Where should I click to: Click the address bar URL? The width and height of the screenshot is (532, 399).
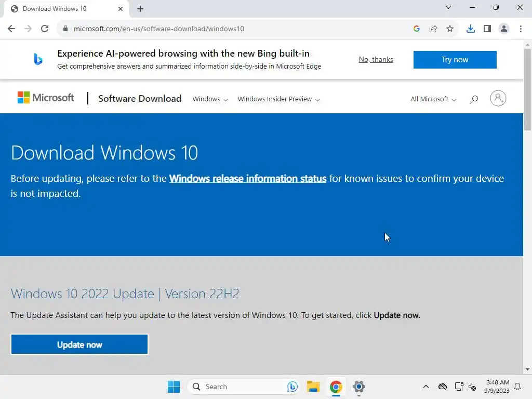pyautogui.click(x=159, y=29)
